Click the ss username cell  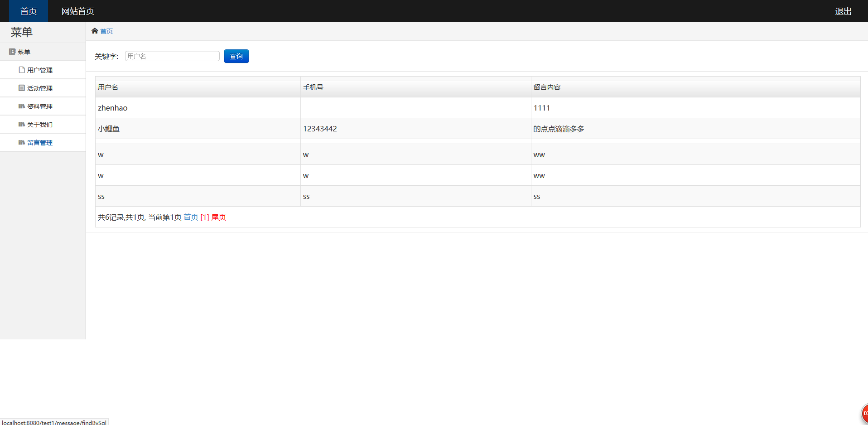198,196
